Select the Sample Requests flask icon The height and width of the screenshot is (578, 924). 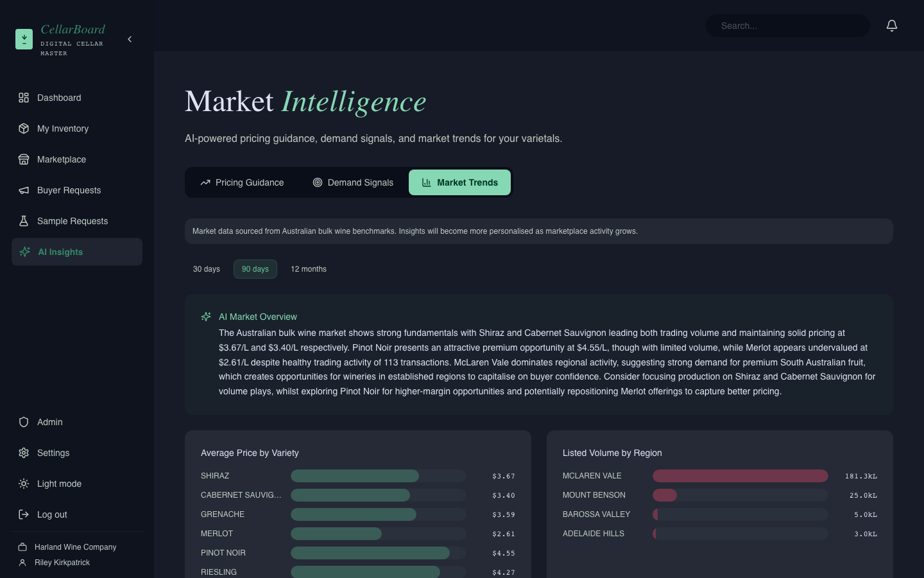pos(24,221)
